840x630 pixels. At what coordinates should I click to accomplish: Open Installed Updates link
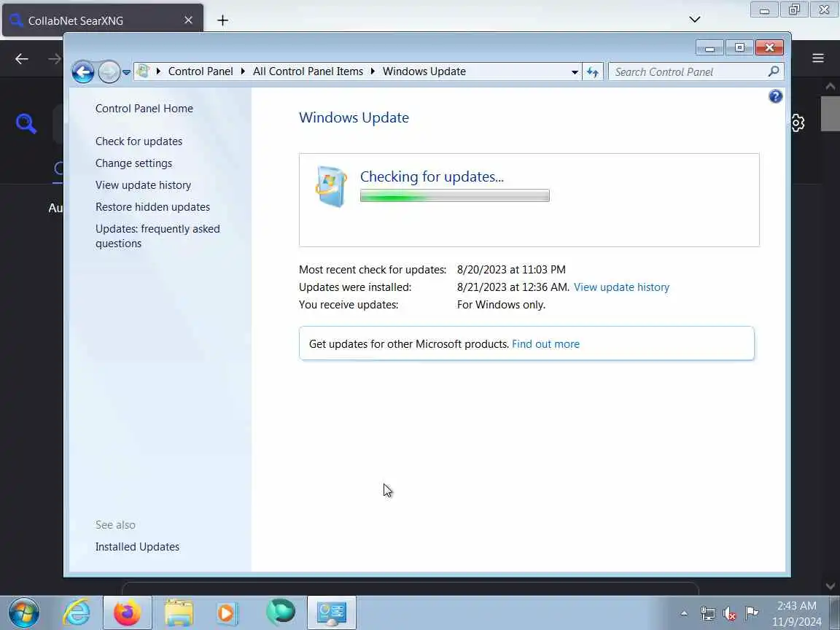pos(137,547)
